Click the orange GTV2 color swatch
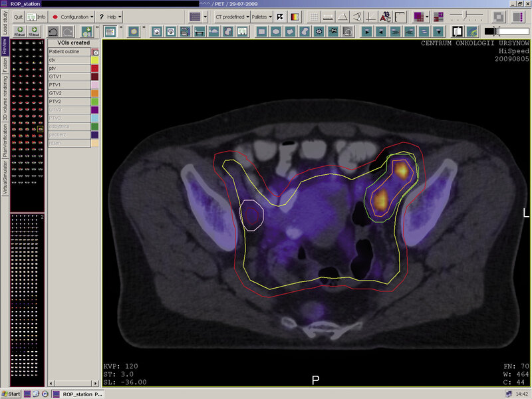Viewport: 532px width, 399px height. (x=94, y=93)
